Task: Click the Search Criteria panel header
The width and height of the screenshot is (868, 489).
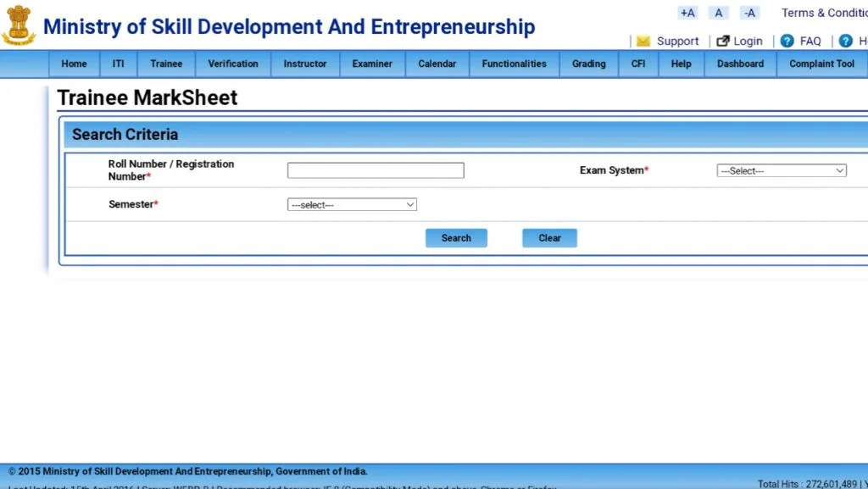Action: (466, 135)
